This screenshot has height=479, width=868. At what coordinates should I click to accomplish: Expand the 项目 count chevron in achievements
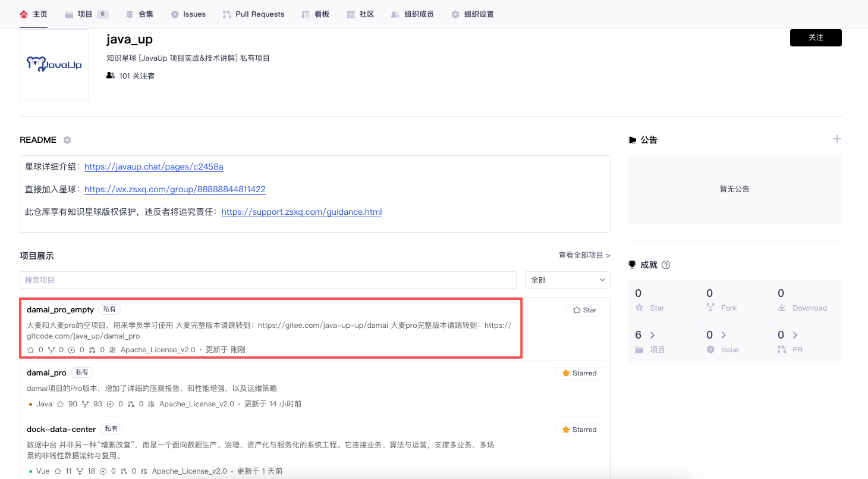(652, 335)
